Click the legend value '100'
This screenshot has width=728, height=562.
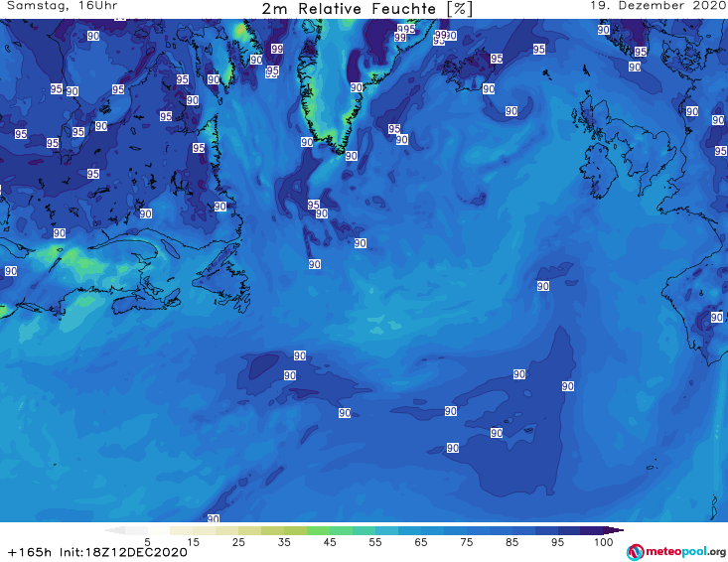(603, 542)
